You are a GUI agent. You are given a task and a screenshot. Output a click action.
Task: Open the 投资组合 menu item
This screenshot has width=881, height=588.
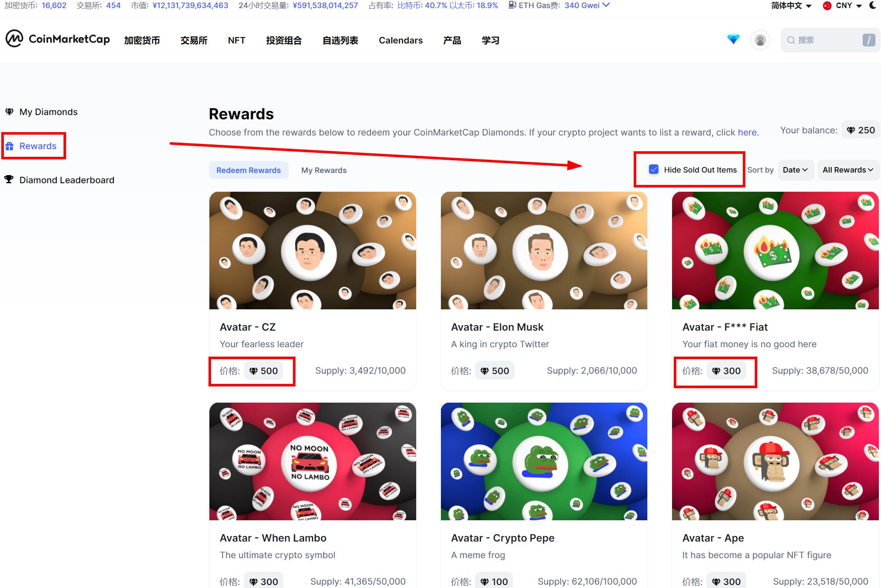tap(284, 40)
